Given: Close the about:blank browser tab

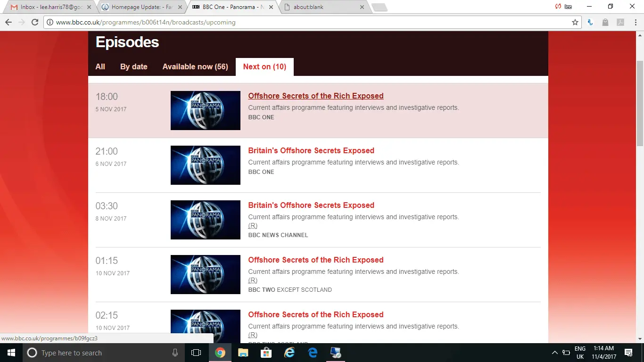Looking at the screenshot, I should (x=362, y=7).
